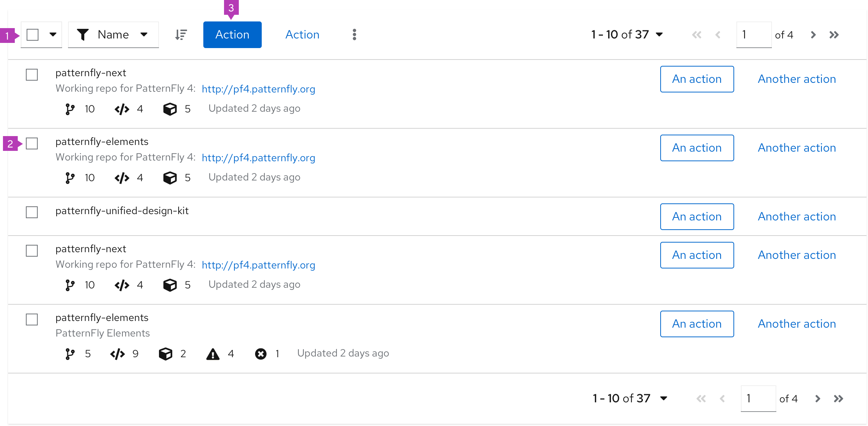Screen dimensions: 868x426
Task: Expand the select-all checkbox dropdown arrow
Action: point(51,34)
